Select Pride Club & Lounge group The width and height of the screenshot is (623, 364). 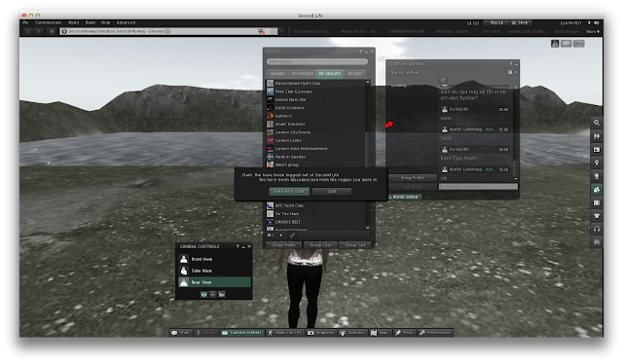click(315, 91)
